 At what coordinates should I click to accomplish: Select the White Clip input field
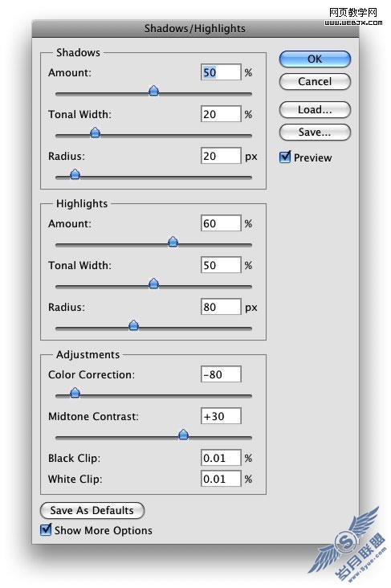click(x=221, y=479)
